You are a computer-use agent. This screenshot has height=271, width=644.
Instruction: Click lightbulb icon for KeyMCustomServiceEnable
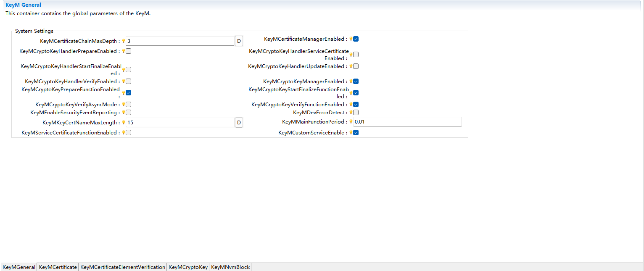click(351, 133)
